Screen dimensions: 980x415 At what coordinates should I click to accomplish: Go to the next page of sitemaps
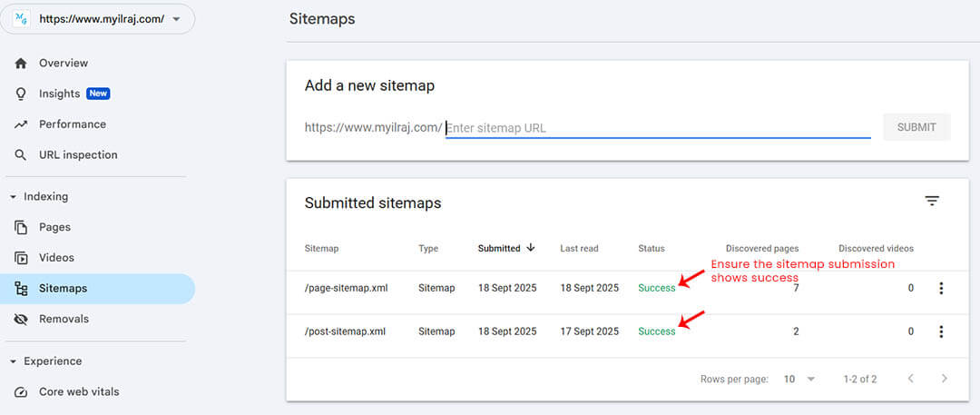(x=945, y=379)
